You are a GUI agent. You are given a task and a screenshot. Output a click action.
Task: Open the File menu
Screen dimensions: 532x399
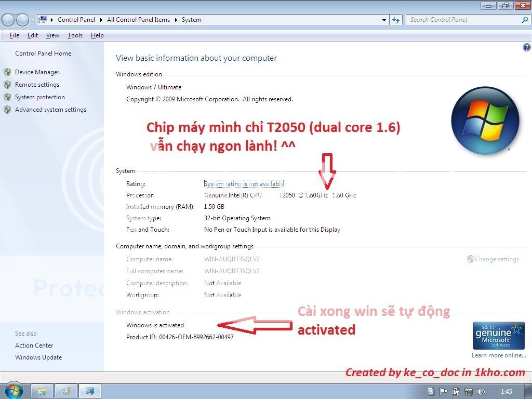coord(14,35)
